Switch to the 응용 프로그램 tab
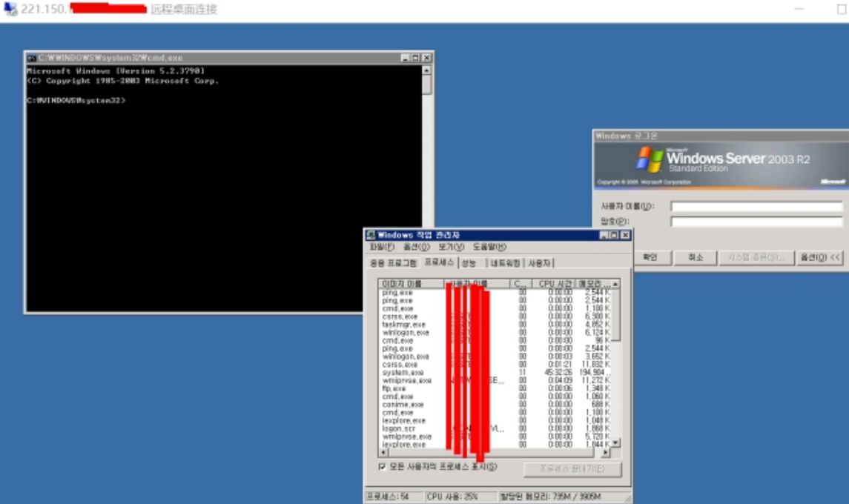 (x=393, y=263)
